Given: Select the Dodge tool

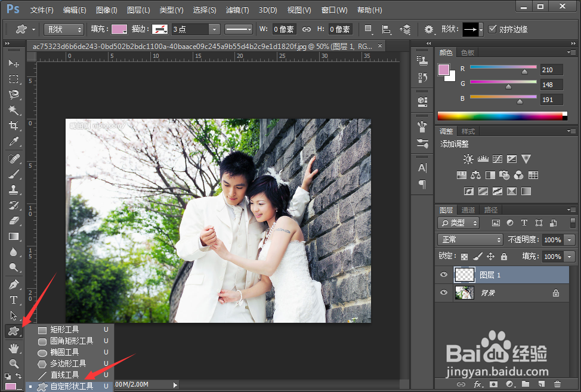Looking at the screenshot, I should (x=14, y=267).
